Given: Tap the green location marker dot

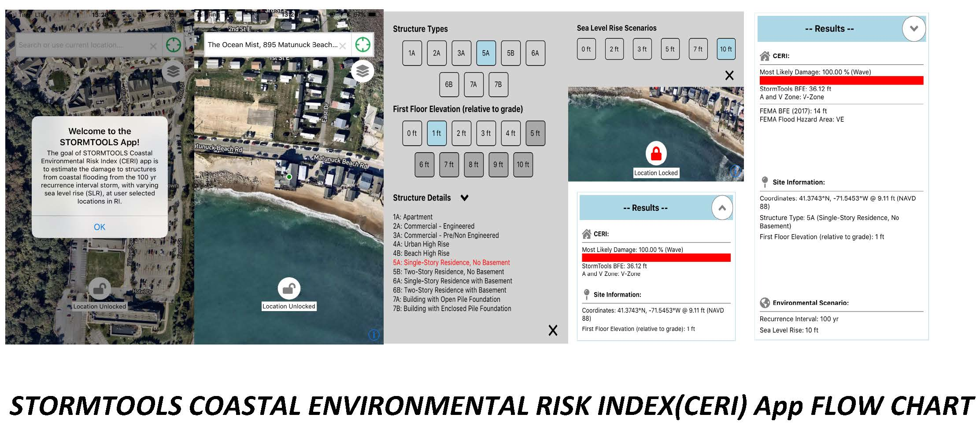Looking at the screenshot, I should tap(289, 177).
